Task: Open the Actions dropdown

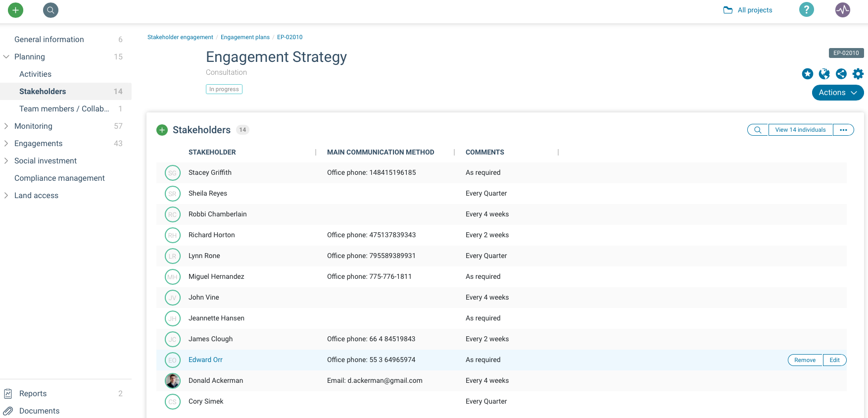Action: 837,93
